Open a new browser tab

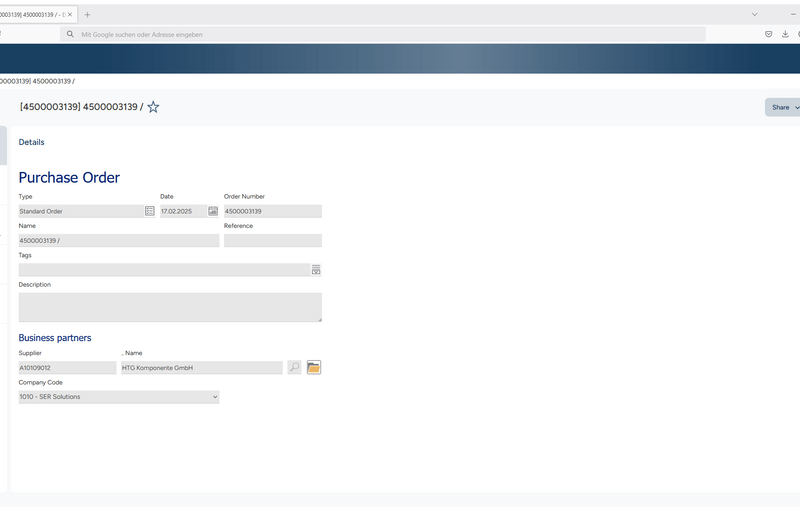tap(87, 14)
